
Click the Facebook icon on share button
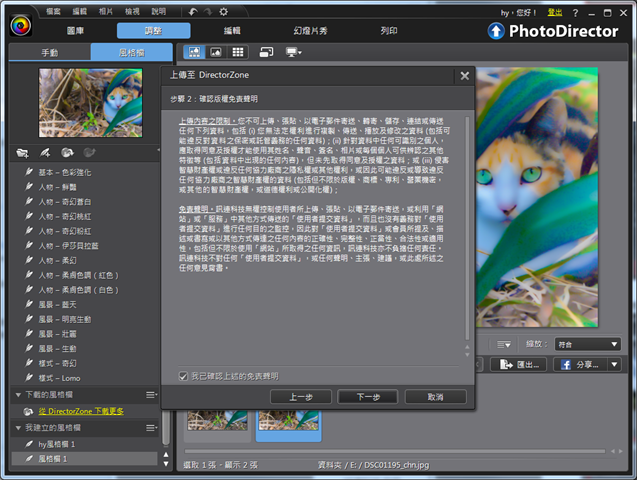tap(566, 365)
